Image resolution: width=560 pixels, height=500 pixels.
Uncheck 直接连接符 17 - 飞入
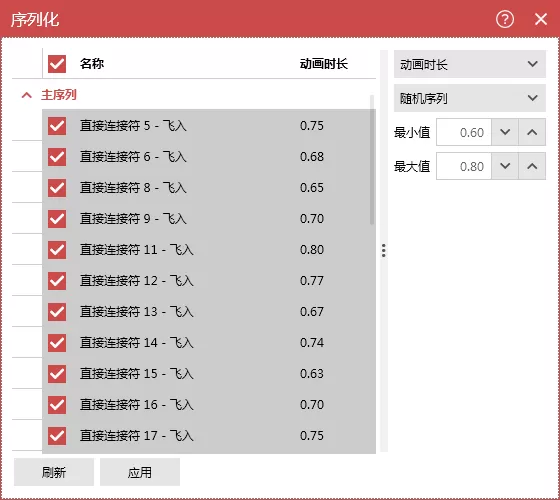coord(57,436)
